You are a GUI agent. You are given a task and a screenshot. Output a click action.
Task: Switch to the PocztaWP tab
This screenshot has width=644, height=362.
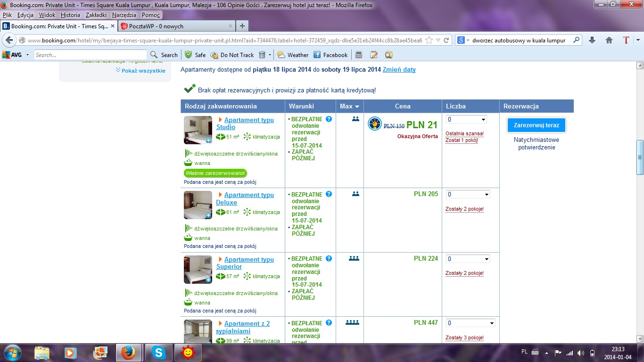(176, 26)
